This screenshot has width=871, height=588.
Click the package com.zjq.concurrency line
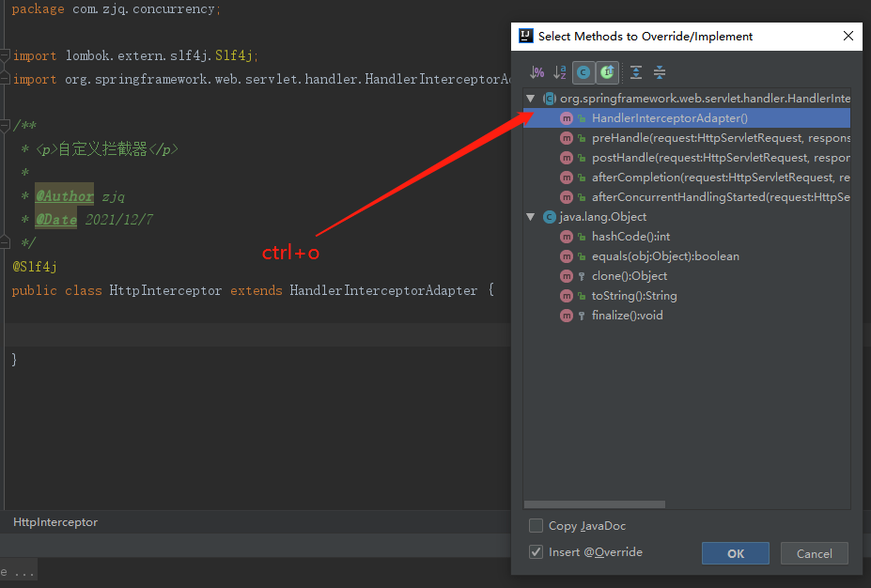(x=117, y=9)
